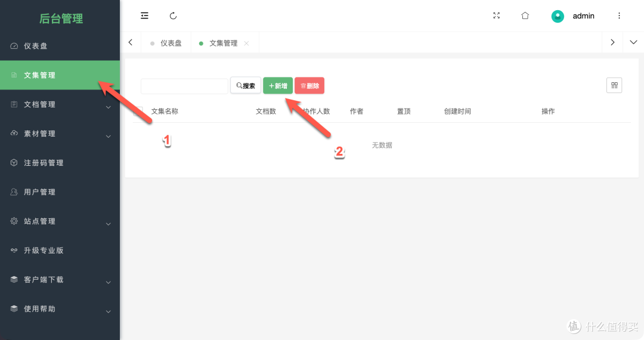Collapse the sidebar with the menu fold icon
Viewport: 644px width, 340px height.
(x=144, y=16)
